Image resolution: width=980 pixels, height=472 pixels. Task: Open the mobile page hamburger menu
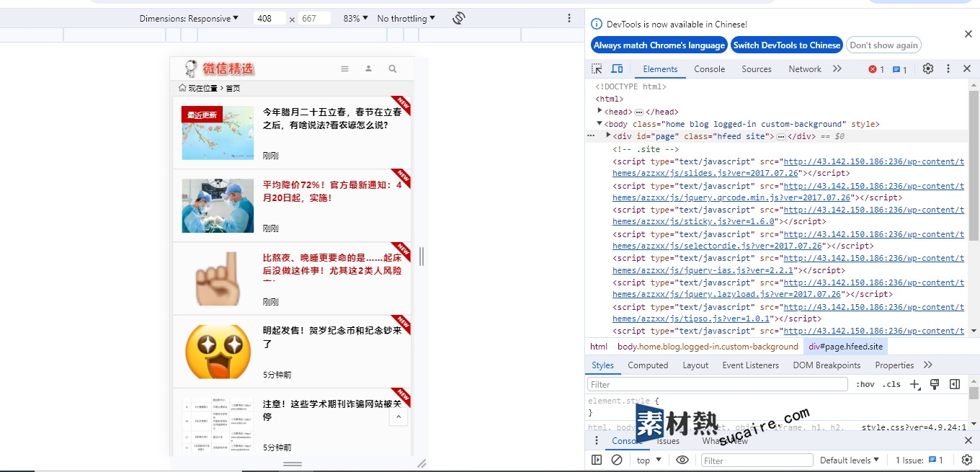[344, 69]
